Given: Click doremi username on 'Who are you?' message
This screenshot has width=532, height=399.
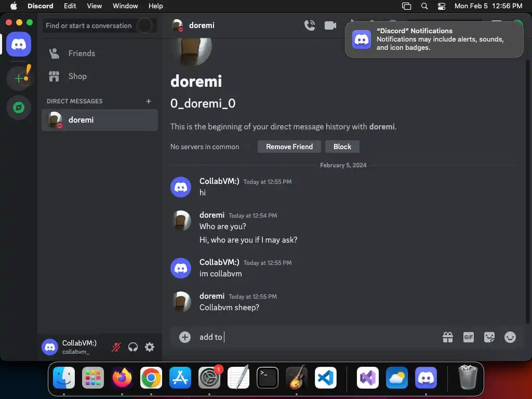Looking at the screenshot, I should pyautogui.click(x=212, y=215).
